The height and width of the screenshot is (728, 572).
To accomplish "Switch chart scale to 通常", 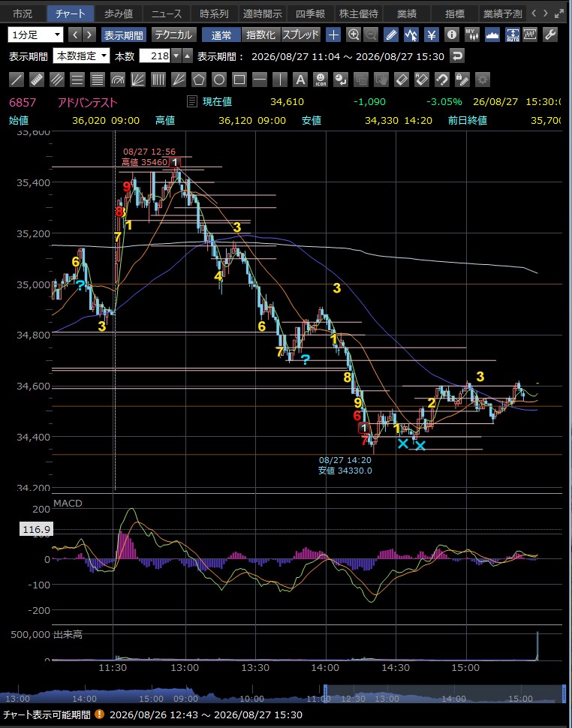I will [221, 35].
